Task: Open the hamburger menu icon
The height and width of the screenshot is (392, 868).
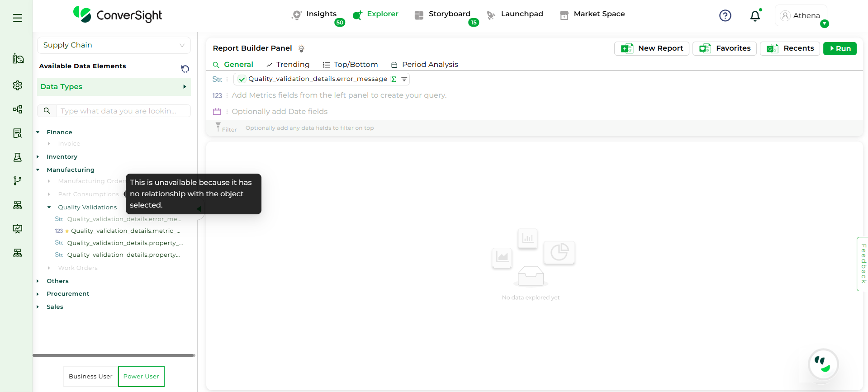Action: (x=18, y=18)
